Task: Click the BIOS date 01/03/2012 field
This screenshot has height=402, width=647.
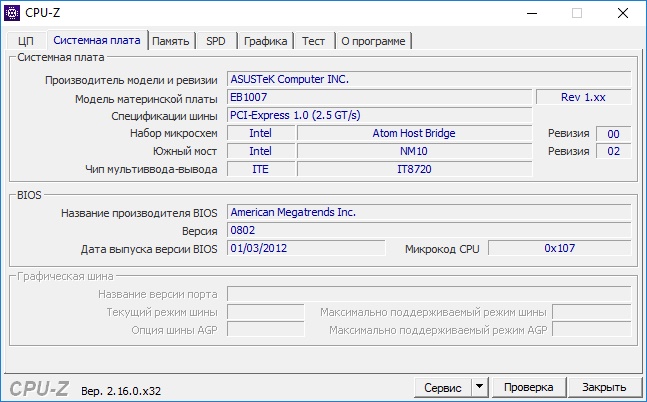Action: pyautogui.click(x=306, y=248)
